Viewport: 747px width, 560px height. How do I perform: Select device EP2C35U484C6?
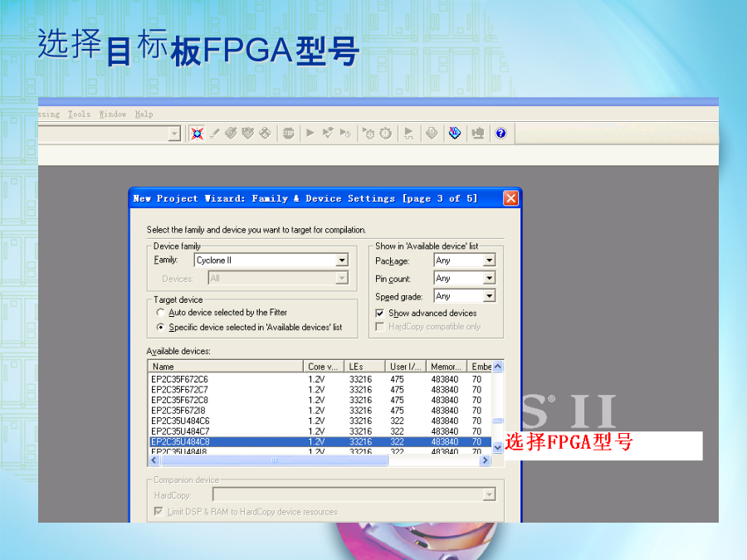(x=180, y=421)
